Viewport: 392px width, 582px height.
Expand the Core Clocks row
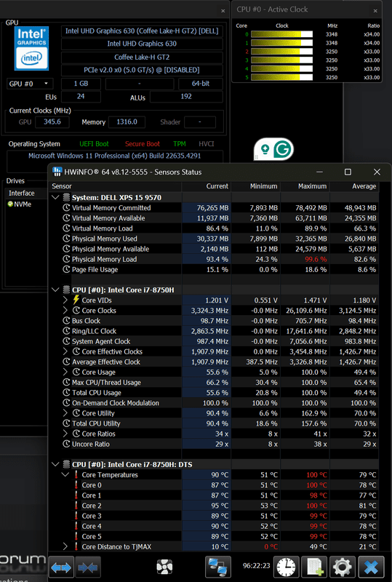(x=65, y=311)
